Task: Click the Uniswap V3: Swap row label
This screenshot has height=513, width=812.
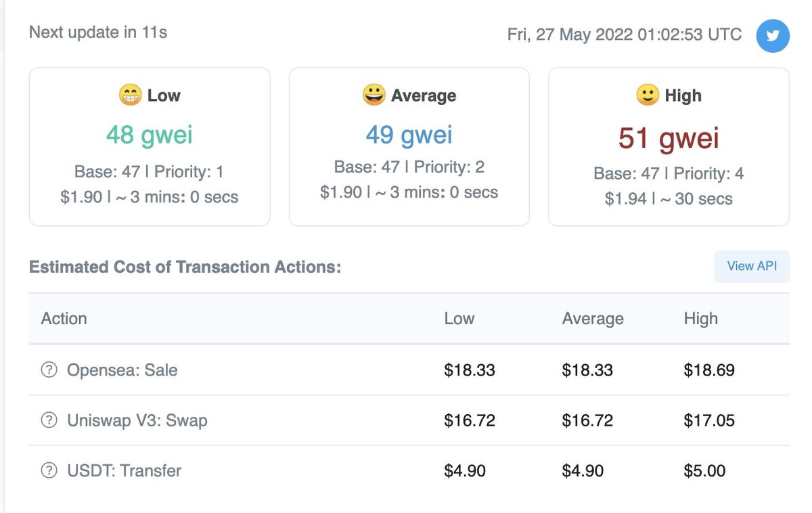Action: click(x=137, y=420)
